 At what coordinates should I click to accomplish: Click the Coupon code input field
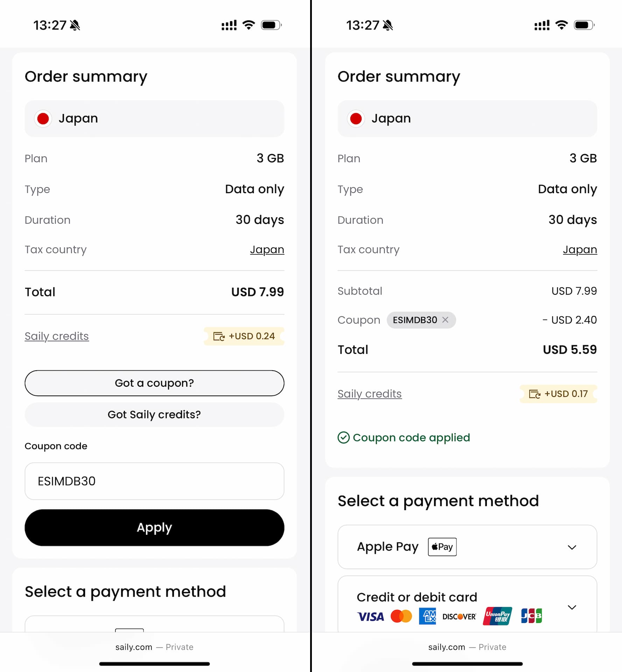tap(154, 481)
